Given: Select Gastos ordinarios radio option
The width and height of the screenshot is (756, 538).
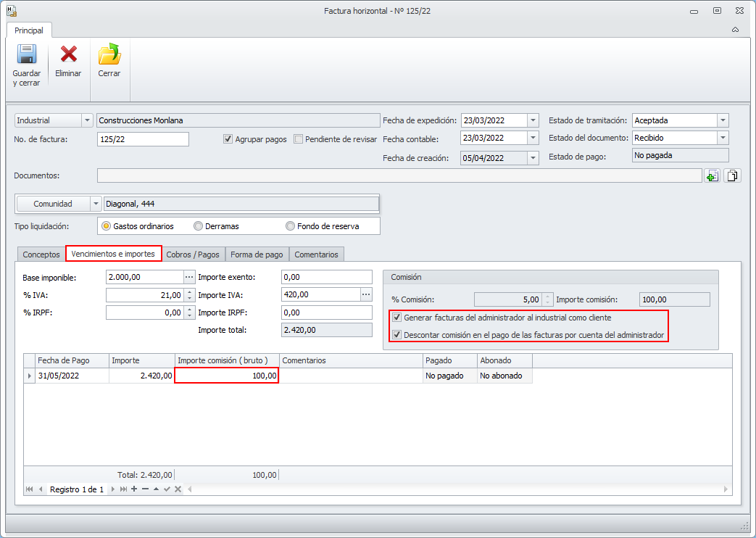Looking at the screenshot, I should [x=106, y=226].
